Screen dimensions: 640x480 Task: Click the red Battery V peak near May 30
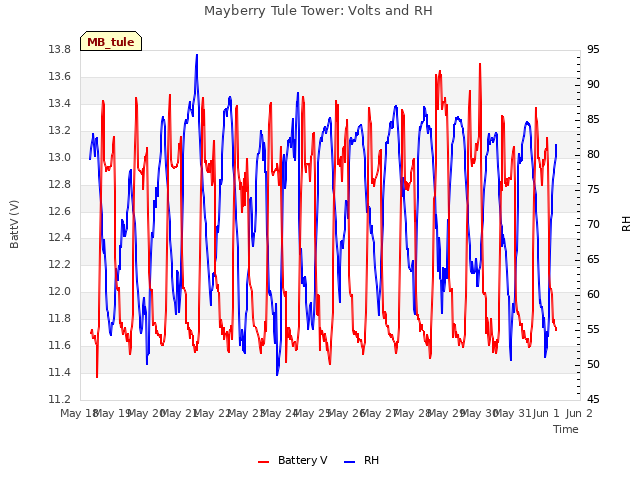point(480,64)
